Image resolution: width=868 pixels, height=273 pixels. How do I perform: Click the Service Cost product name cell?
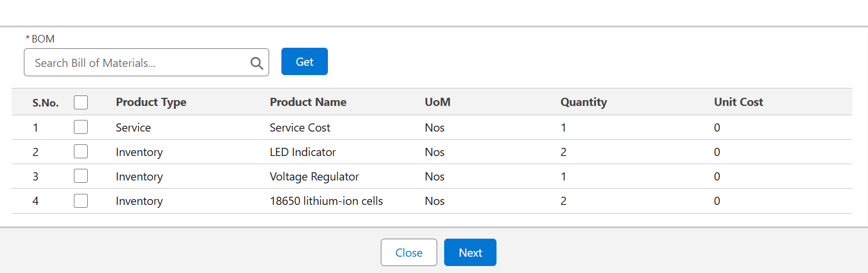[x=300, y=127]
